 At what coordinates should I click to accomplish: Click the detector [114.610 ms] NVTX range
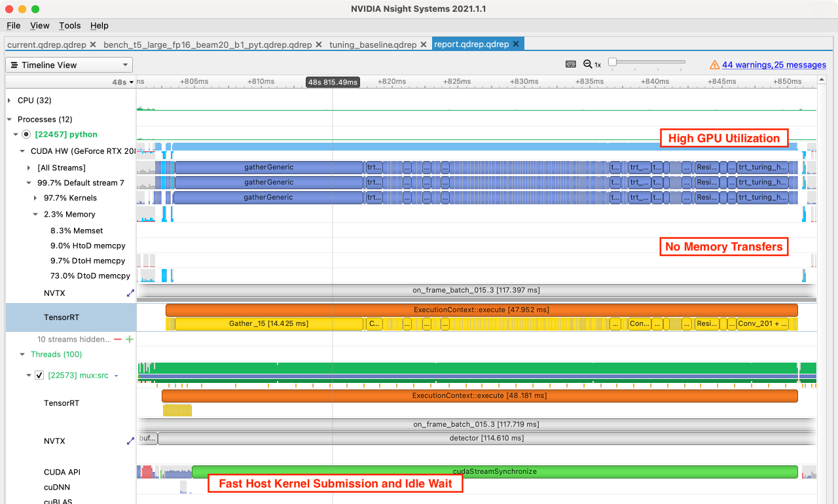point(486,438)
